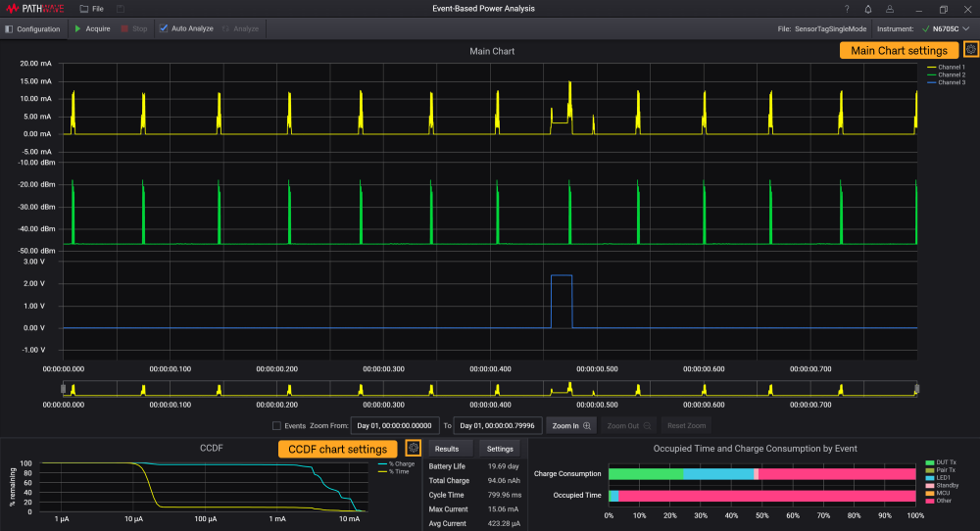The height and width of the screenshot is (531, 980).
Task: Click the green DUT Tx charge bar segment
Action: pyautogui.click(x=646, y=474)
